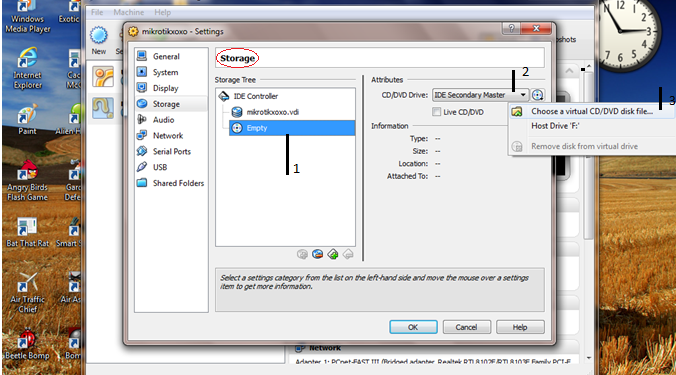Open the Help menu in VirtualBox Manager

click(x=163, y=12)
